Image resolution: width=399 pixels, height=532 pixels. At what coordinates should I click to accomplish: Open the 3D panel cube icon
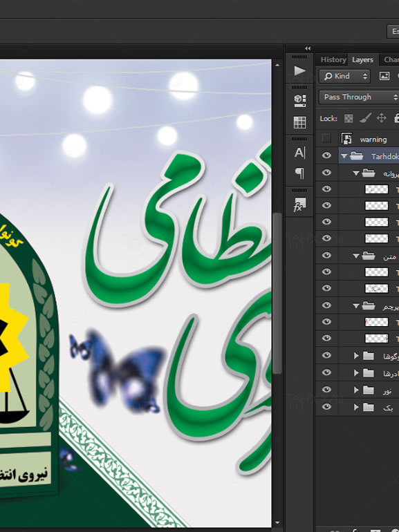(299, 100)
